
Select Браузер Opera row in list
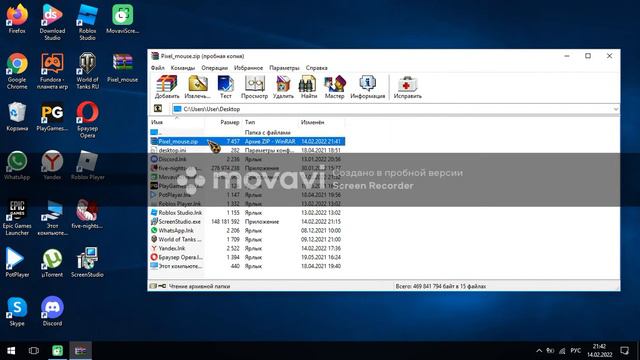[x=247, y=257]
